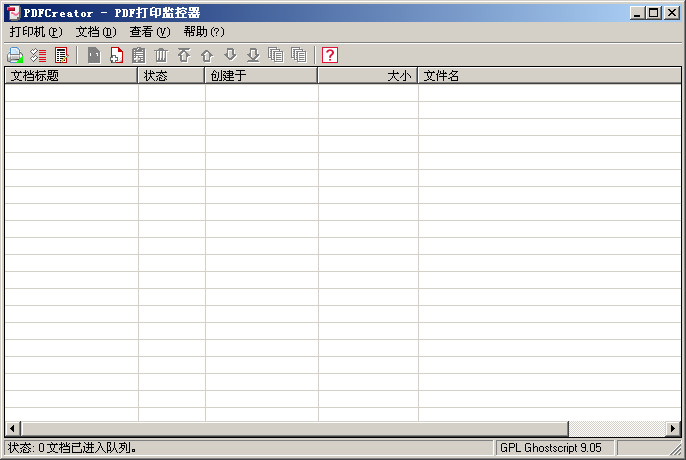Viewport: 686px width, 460px height.
Task: Click status text 状态: 0 文档已进入队列
Action: (x=72, y=448)
